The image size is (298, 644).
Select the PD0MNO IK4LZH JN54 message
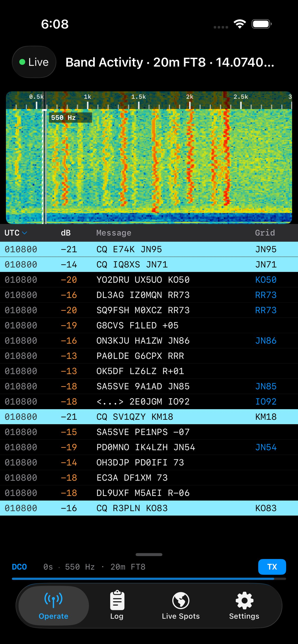tap(146, 447)
